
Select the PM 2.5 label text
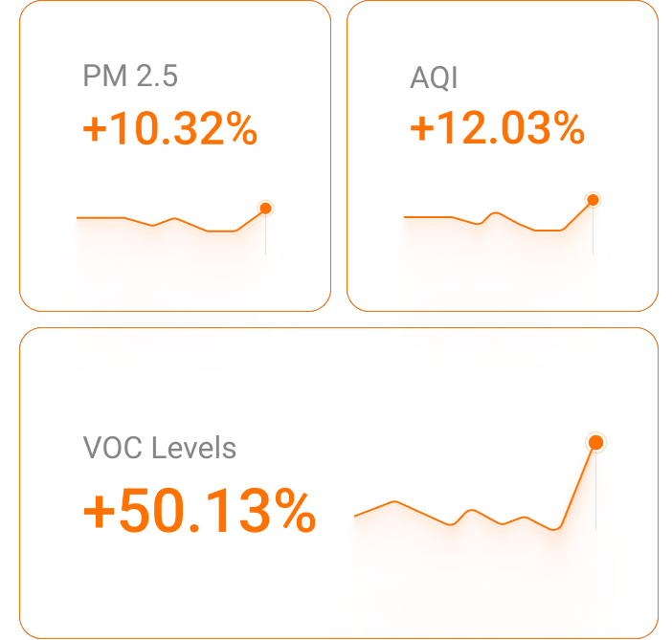tap(130, 77)
